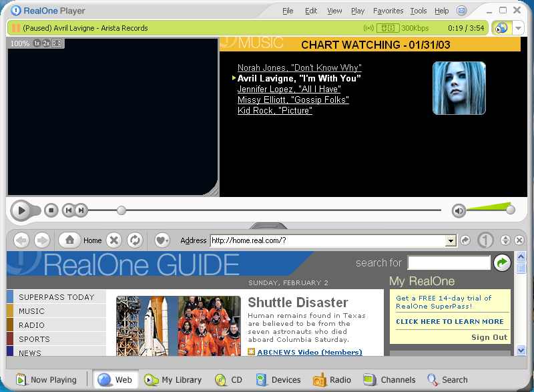Click the RealOne logo icon in title bar
This screenshot has width=534, height=392.
15,11
